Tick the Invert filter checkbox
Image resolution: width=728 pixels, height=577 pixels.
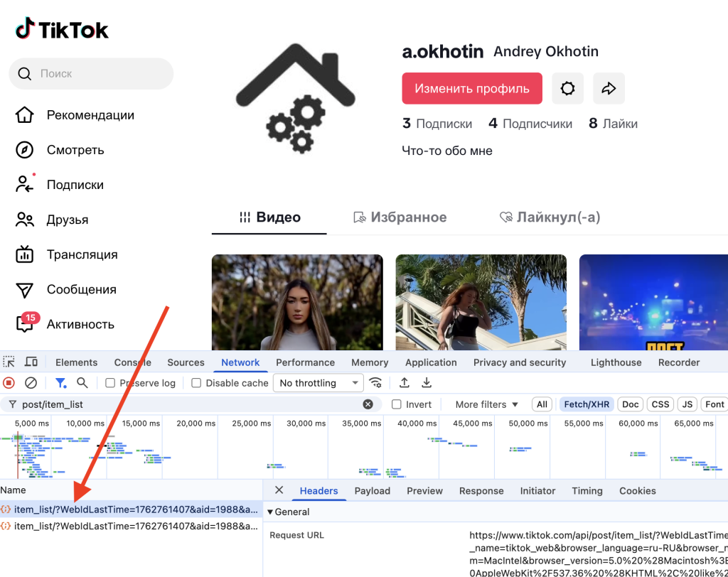click(x=397, y=404)
